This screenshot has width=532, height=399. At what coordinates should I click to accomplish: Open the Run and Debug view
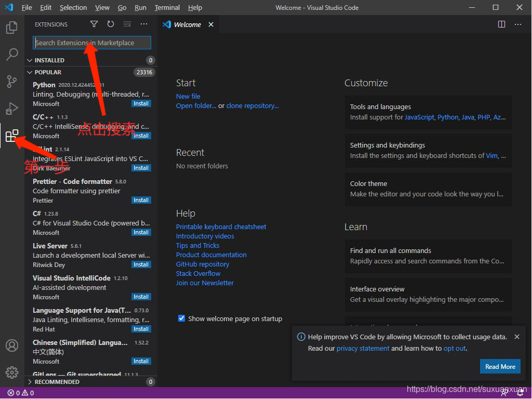tap(12, 109)
